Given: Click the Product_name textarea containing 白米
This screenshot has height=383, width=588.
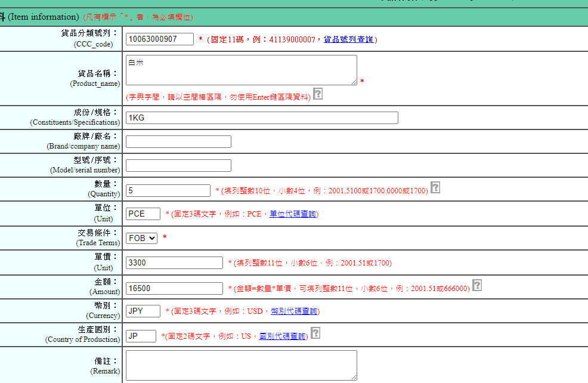Looking at the screenshot, I should click(242, 70).
